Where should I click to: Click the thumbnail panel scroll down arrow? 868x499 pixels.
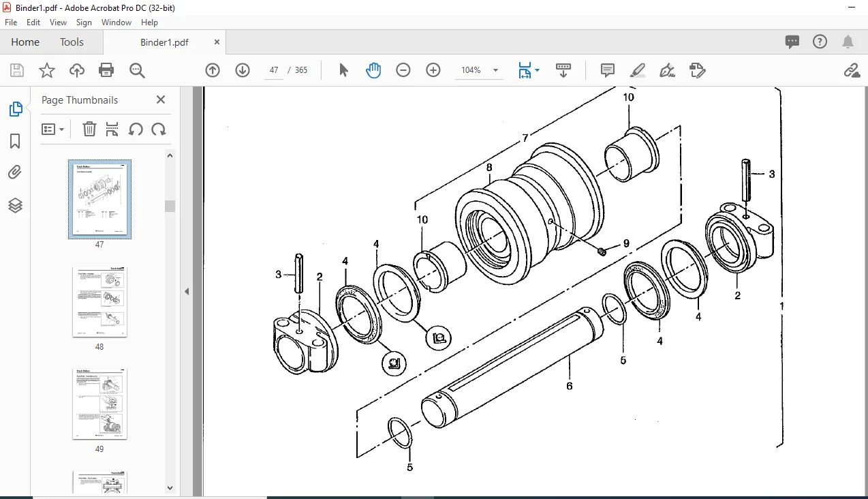[170, 487]
